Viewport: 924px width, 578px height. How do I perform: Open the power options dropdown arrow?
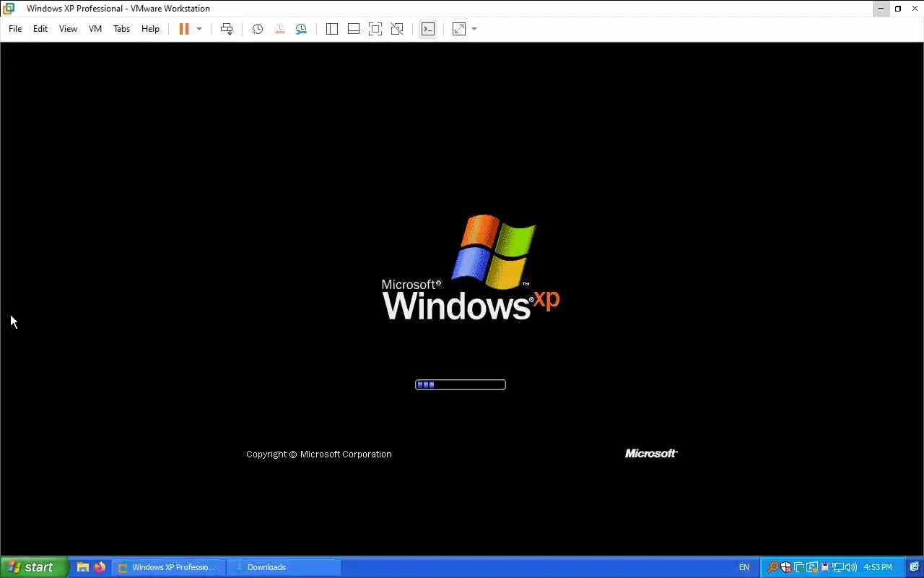199,29
